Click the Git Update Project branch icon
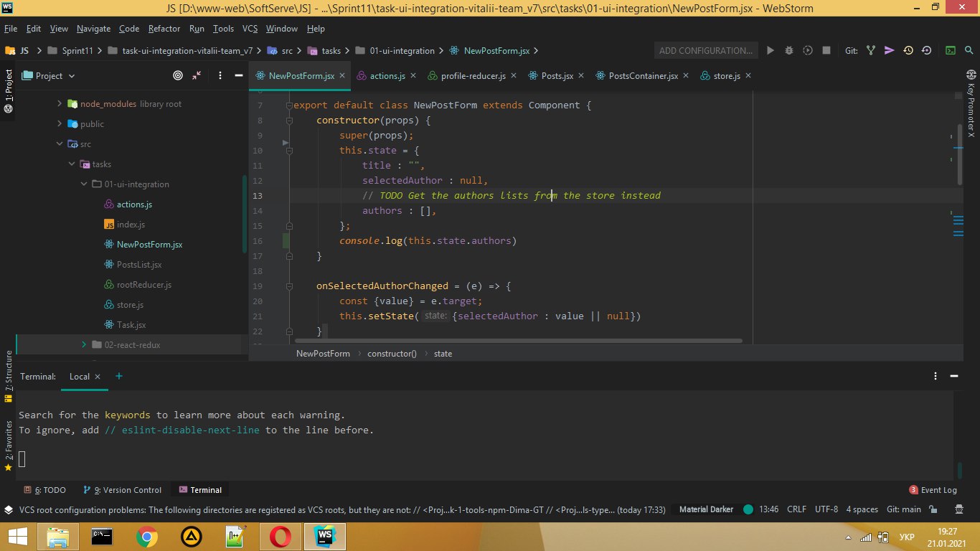This screenshot has height=551, width=980. coord(871,51)
